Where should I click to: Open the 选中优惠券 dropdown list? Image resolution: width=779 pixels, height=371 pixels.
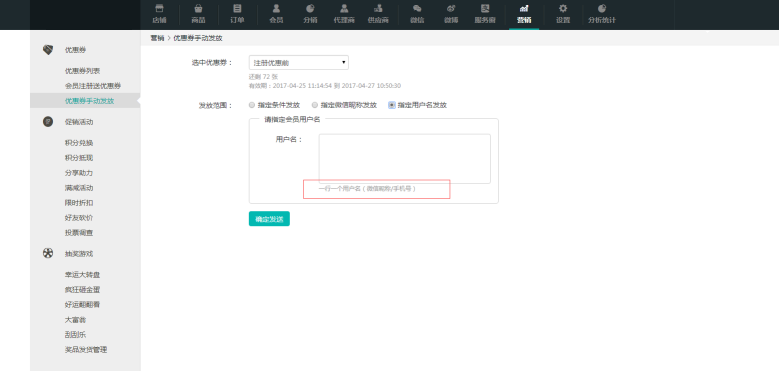[299, 63]
